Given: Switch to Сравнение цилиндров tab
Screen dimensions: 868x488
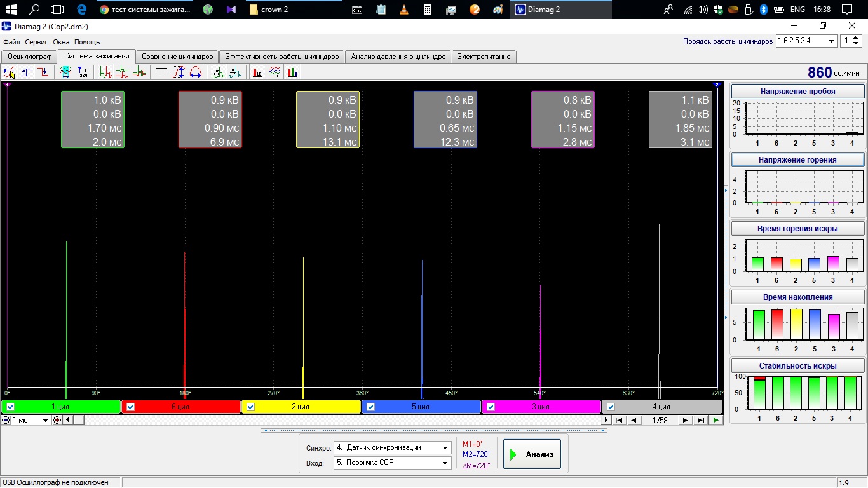Looking at the screenshot, I should tap(177, 57).
